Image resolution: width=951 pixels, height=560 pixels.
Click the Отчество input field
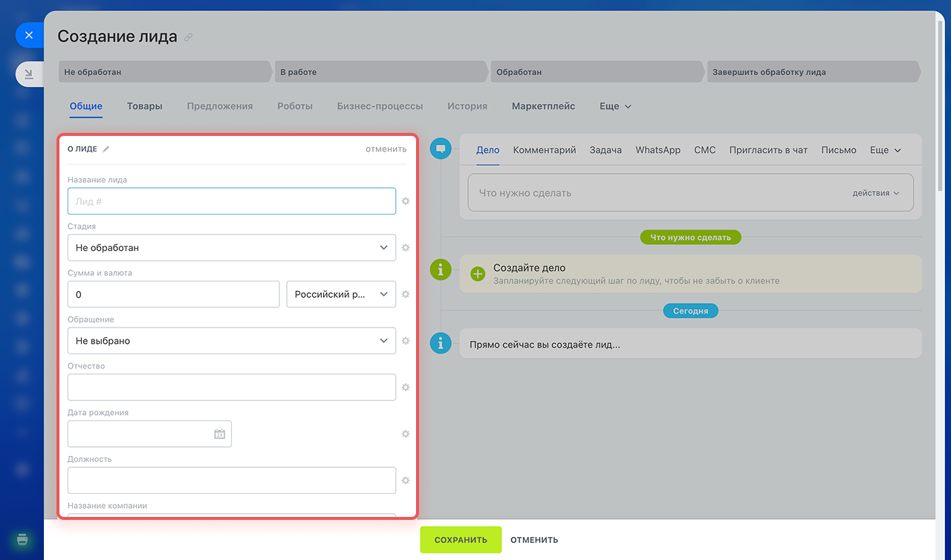[232, 387]
